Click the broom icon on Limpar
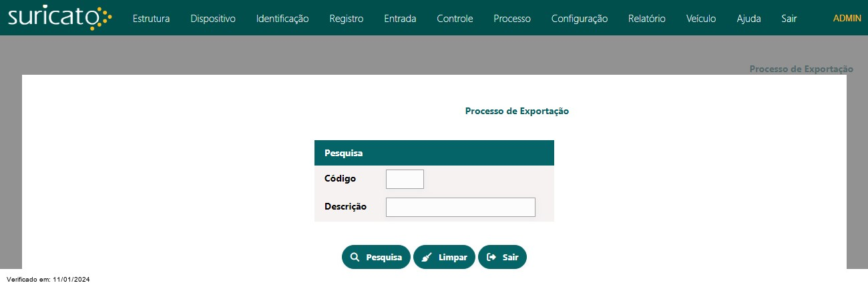Image resolution: width=868 pixels, height=289 pixels. [427, 257]
